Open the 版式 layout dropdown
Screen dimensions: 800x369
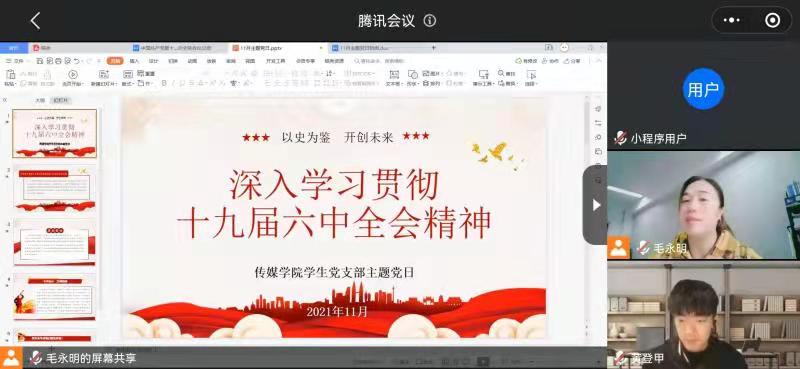tap(128, 83)
